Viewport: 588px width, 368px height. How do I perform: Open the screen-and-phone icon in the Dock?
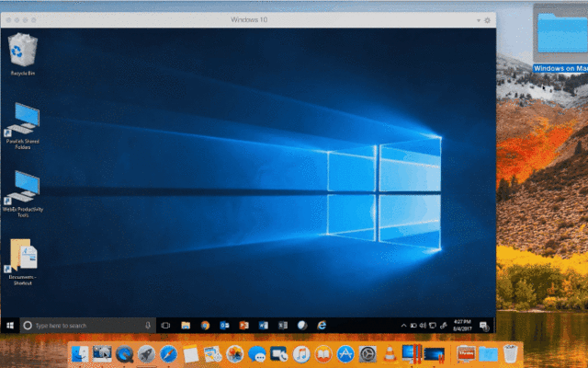click(x=279, y=354)
